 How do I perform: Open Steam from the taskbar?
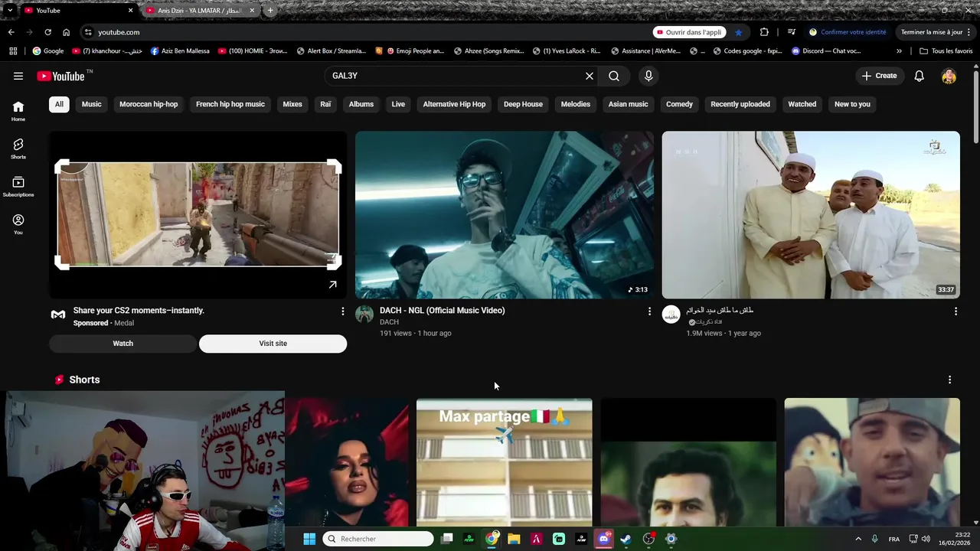pos(626,539)
